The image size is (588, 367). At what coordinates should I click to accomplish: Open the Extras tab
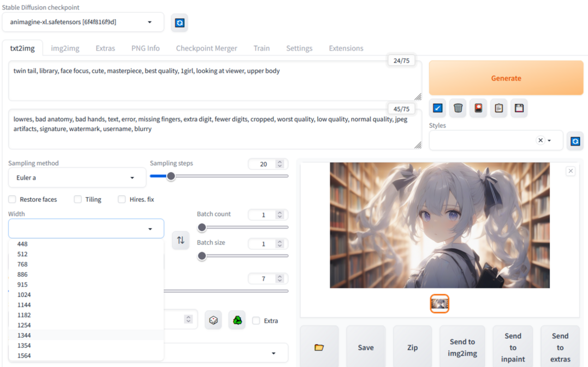tap(105, 48)
